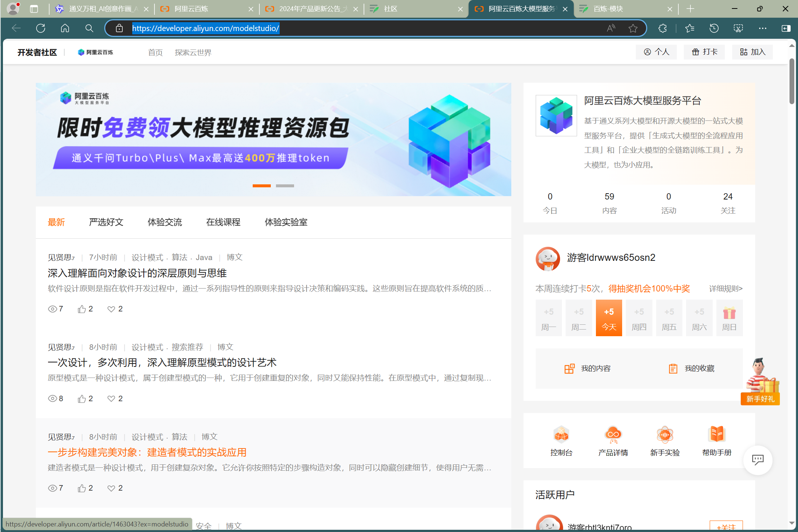This screenshot has height=532, width=798.
Task: Switch to the 2024年产品更新公告 tab
Action: 312,9
